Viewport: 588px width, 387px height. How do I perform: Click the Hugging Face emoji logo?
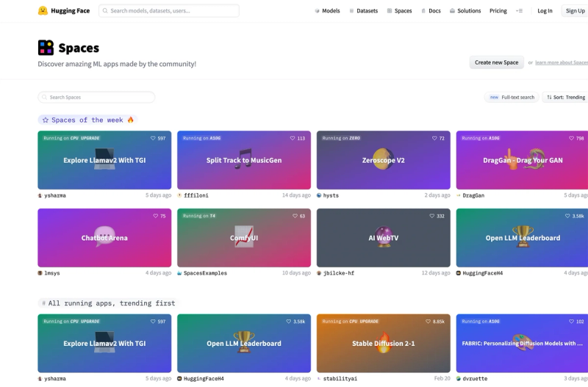point(43,10)
